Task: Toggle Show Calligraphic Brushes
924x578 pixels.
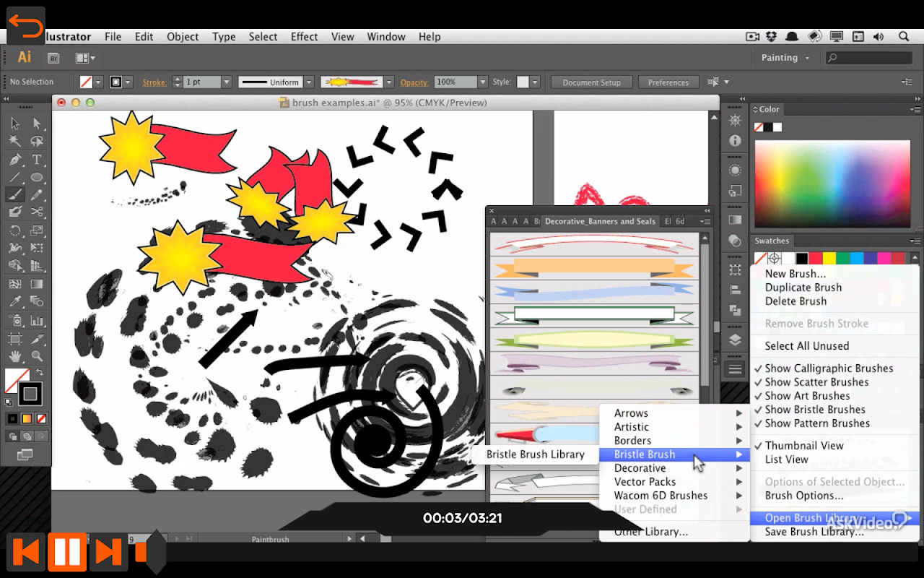Action: (x=829, y=368)
